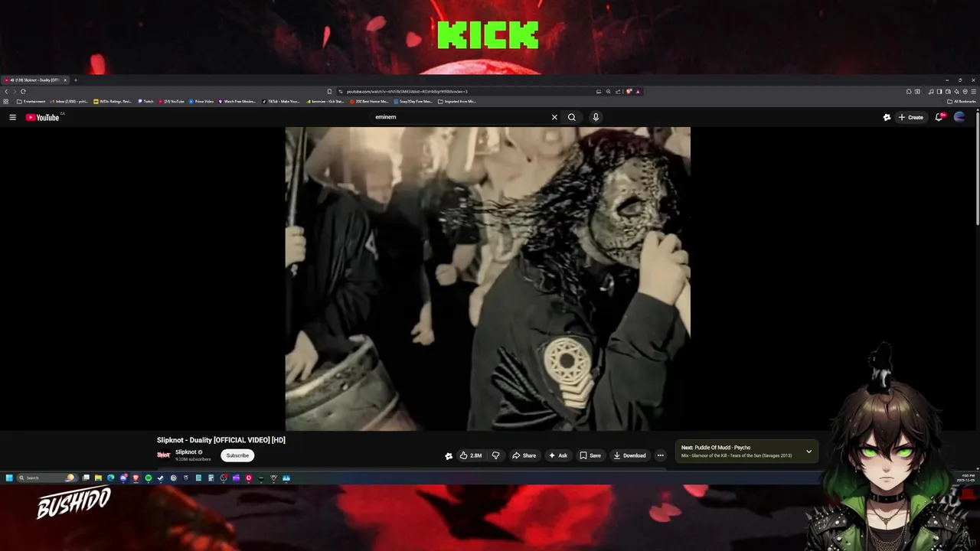Open the Watch Free Movies bookmark
Image resolution: width=980 pixels, height=551 pixels.
pos(237,101)
